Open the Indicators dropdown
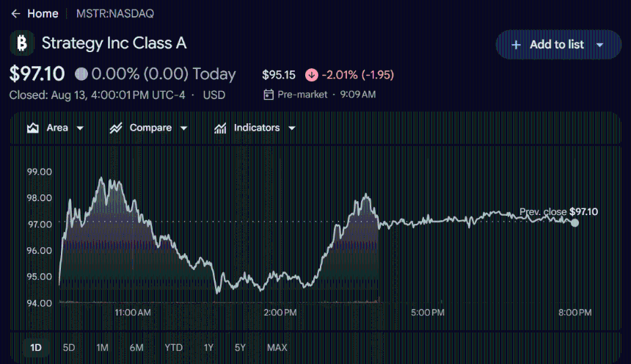The width and height of the screenshot is (631, 364). [x=255, y=128]
